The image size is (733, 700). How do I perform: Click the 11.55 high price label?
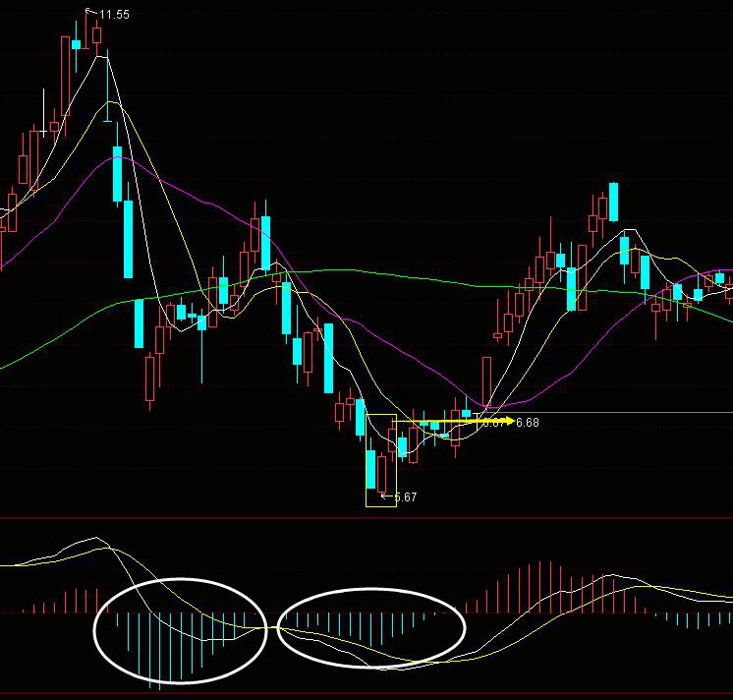pyautogui.click(x=114, y=15)
